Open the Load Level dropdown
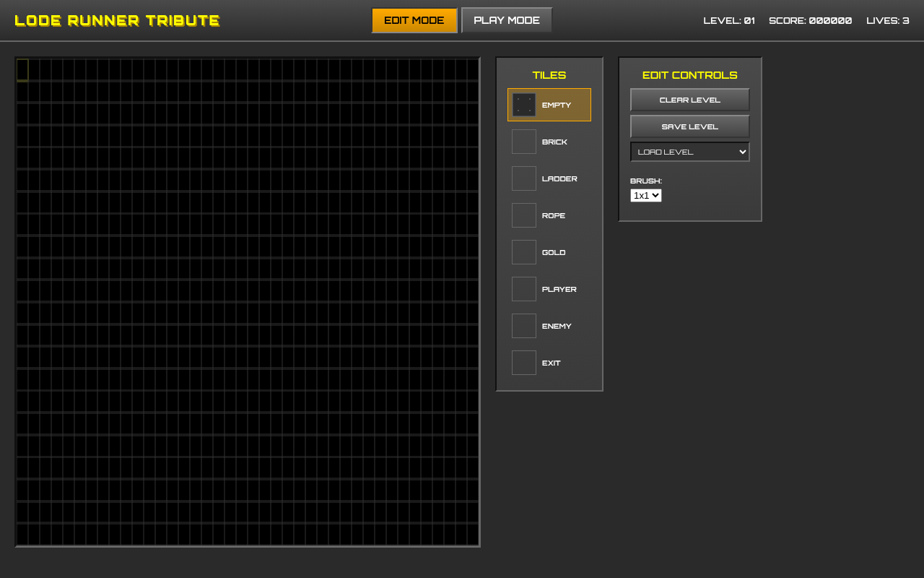924x578 pixels. click(689, 152)
